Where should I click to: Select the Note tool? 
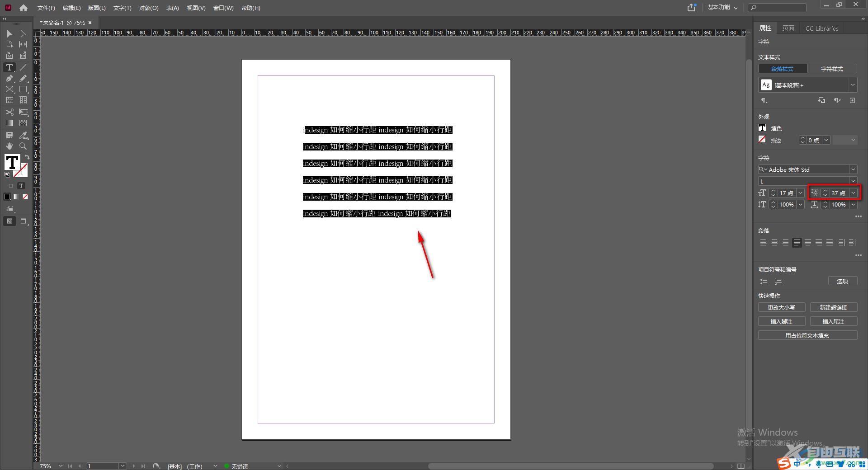[9, 135]
